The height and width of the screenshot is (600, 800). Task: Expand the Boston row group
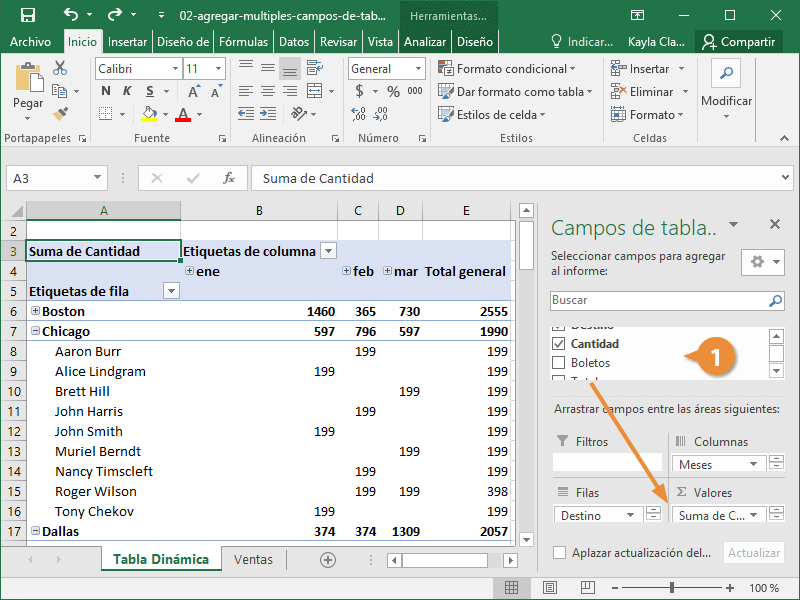[35, 310]
